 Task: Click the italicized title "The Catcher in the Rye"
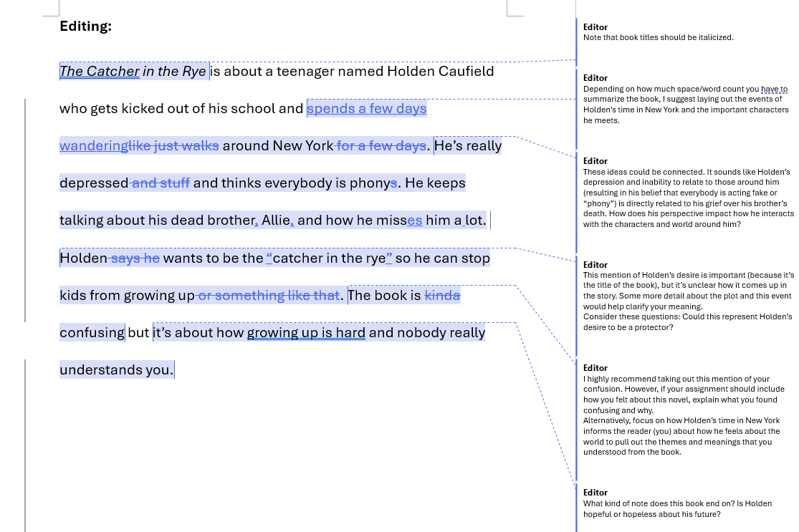pos(133,71)
